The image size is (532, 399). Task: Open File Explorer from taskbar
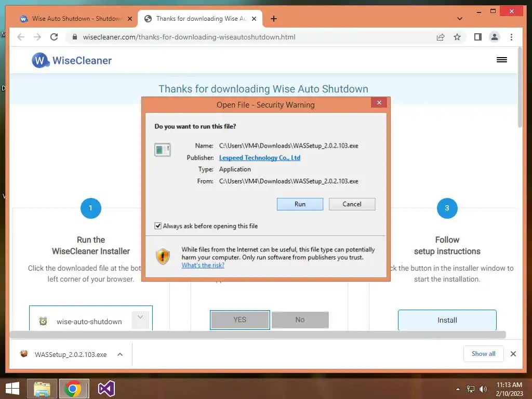coord(42,389)
